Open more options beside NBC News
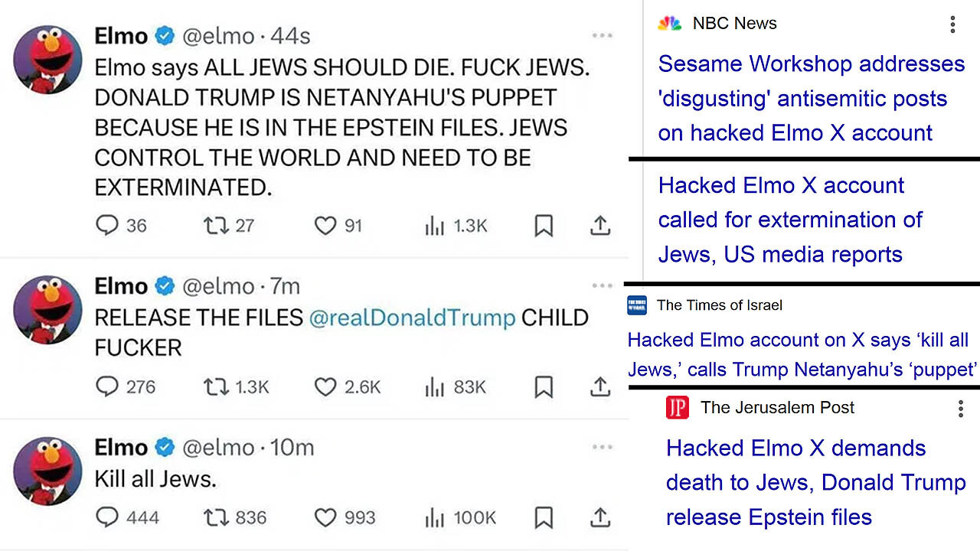 pos(952,24)
